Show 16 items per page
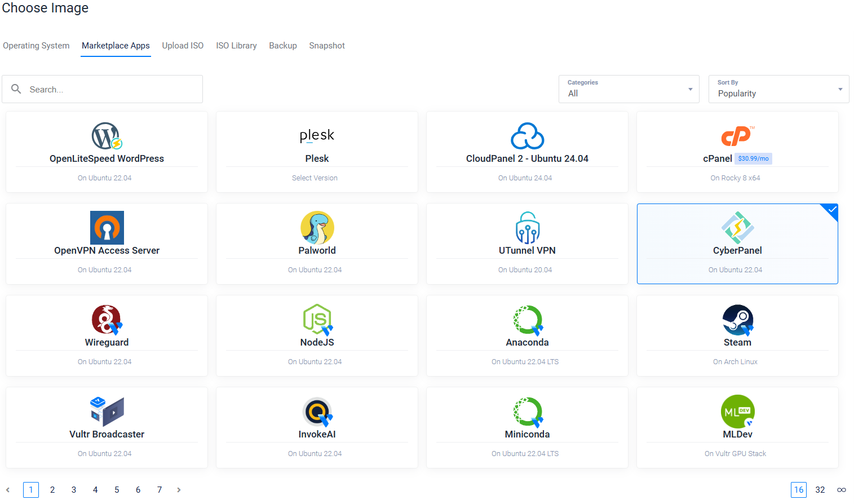 coord(799,490)
